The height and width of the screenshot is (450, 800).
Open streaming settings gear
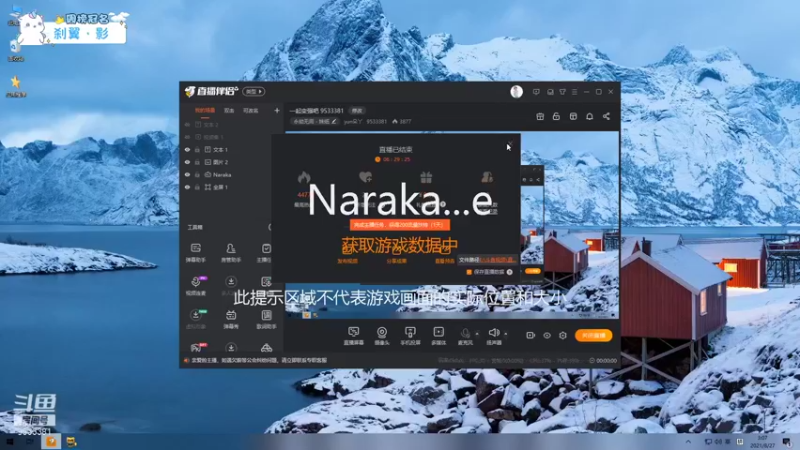point(563,335)
